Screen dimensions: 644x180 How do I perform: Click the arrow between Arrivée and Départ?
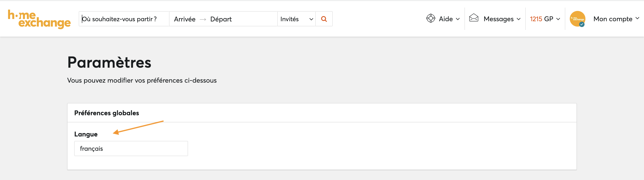[x=203, y=19]
